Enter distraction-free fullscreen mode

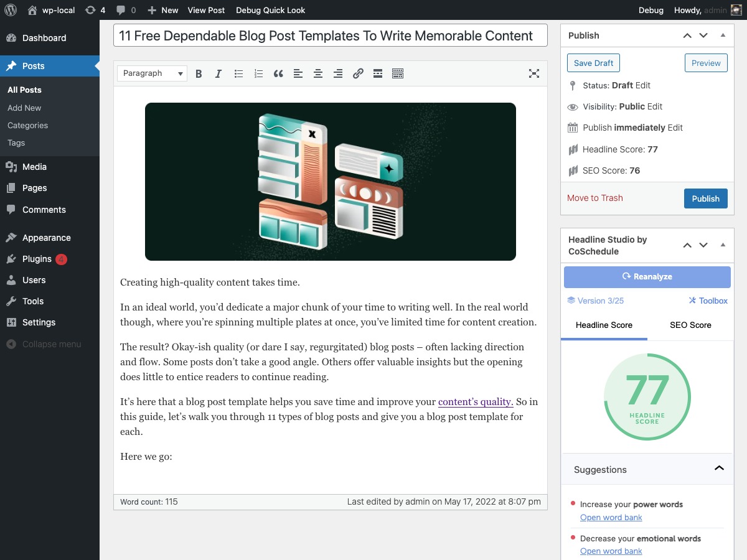tap(533, 73)
